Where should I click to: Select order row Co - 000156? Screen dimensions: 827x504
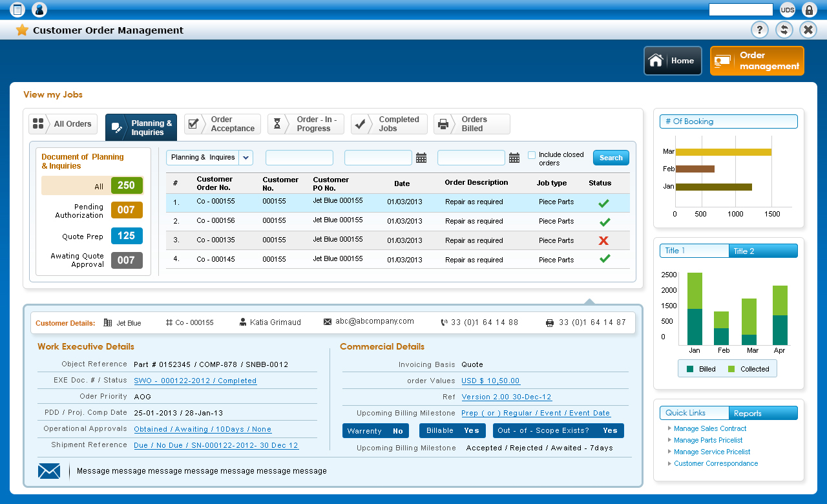398,221
